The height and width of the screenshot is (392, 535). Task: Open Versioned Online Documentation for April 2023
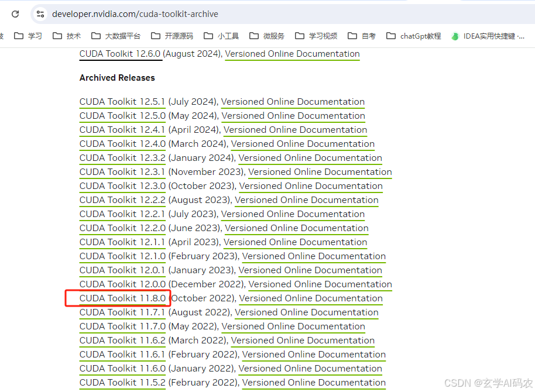(x=296, y=242)
